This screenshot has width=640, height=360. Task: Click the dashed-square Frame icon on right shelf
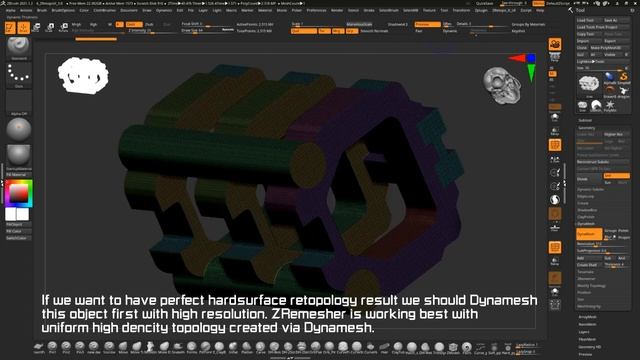tap(555, 304)
